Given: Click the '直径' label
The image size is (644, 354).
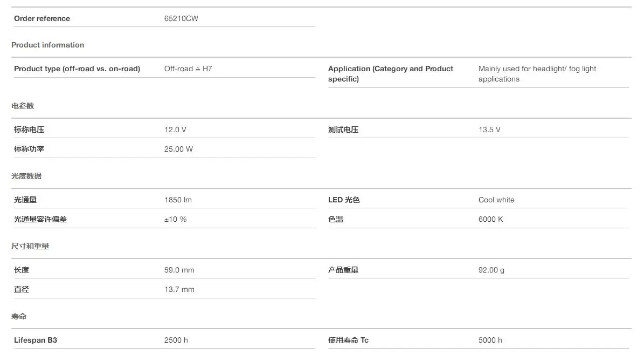Looking at the screenshot, I should point(22,289).
